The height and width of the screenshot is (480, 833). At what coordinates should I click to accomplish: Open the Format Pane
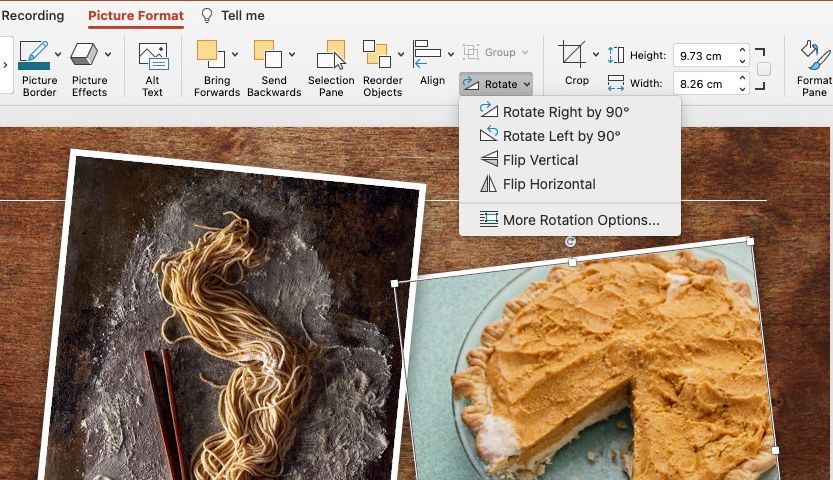coord(814,57)
